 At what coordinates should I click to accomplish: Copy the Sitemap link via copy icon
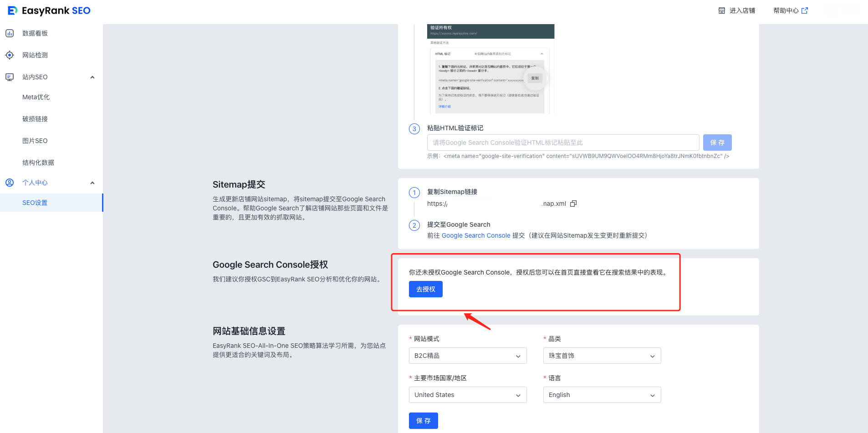(x=573, y=204)
